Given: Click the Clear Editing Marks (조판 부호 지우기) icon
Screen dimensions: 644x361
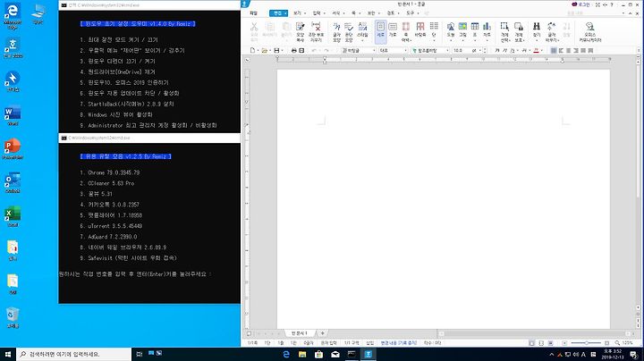Looking at the screenshot, I should coord(316,32).
